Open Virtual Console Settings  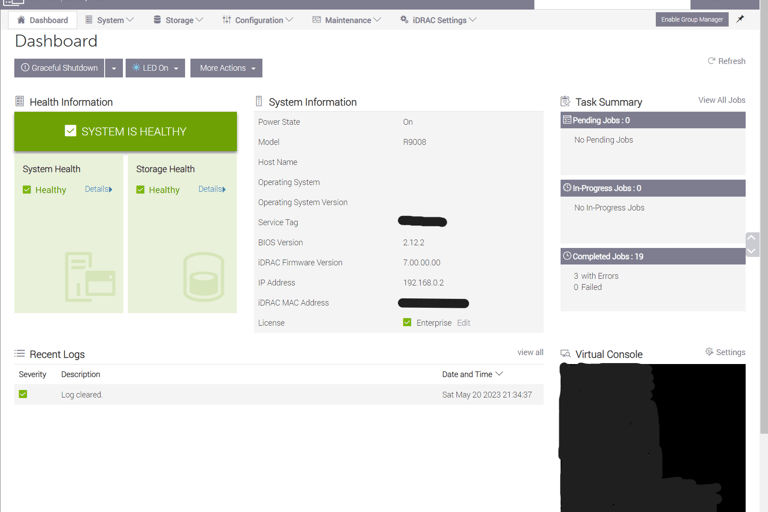click(725, 352)
